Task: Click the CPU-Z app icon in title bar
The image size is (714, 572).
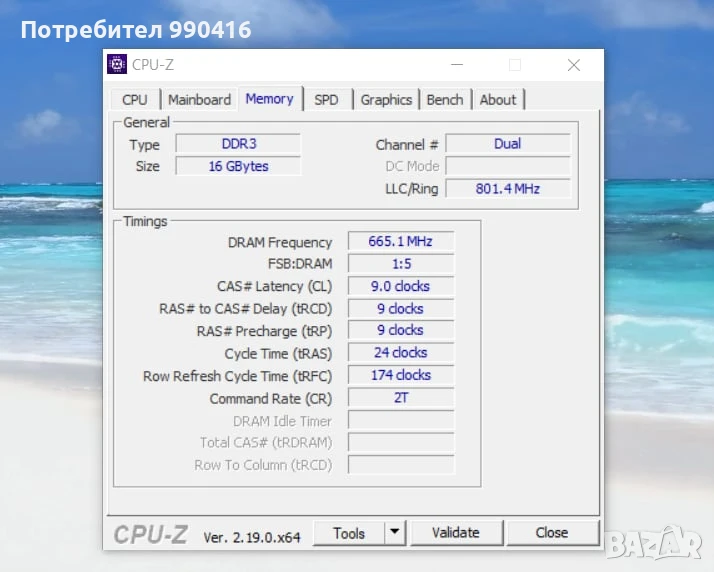Action: [117, 64]
